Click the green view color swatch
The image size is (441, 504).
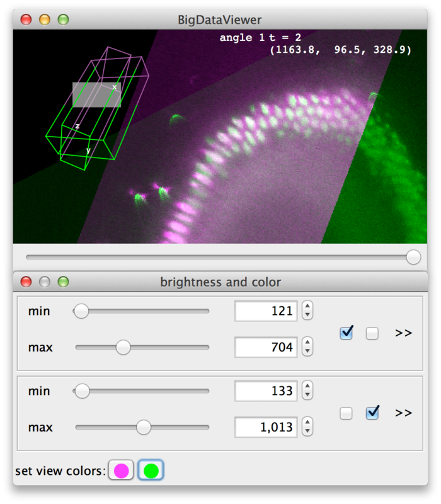tap(151, 471)
